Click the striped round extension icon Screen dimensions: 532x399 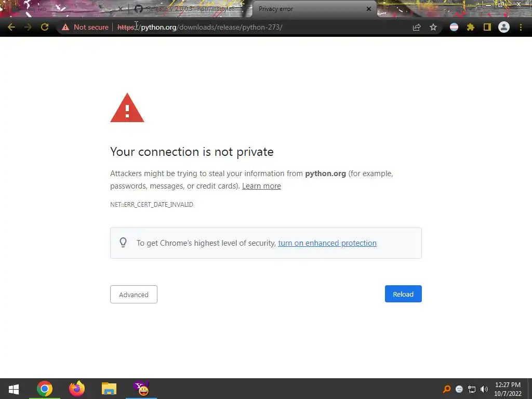click(x=454, y=27)
